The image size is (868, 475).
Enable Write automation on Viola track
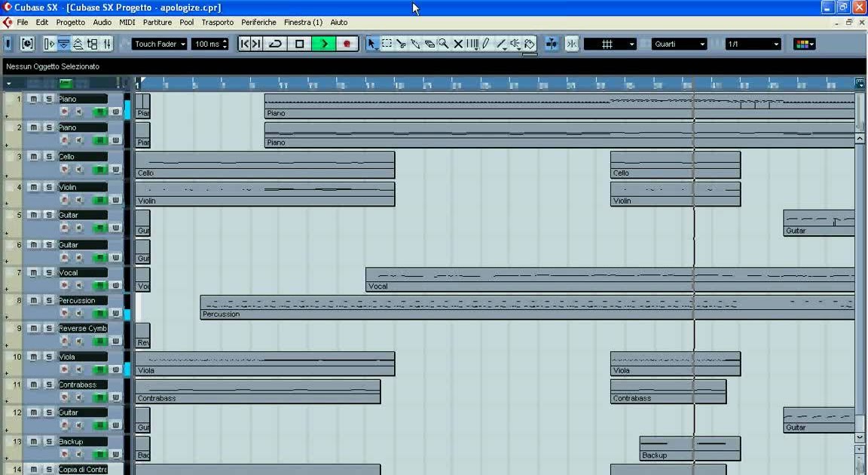coord(115,369)
